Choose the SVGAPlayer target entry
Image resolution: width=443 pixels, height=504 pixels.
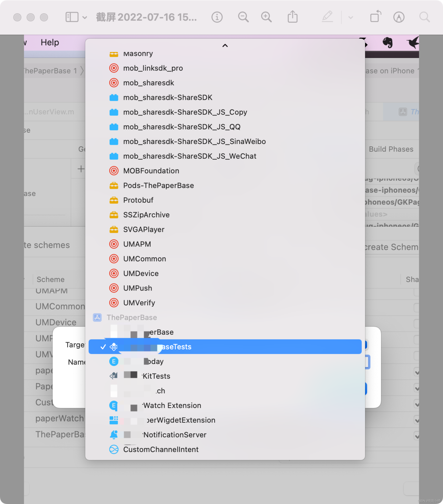(x=144, y=229)
